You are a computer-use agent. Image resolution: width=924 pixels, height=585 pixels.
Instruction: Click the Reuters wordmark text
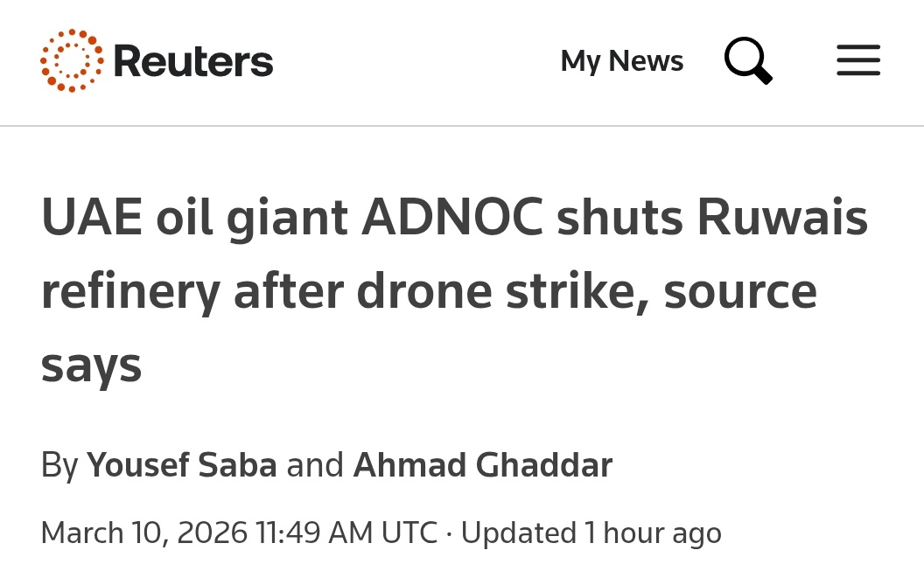click(x=193, y=59)
